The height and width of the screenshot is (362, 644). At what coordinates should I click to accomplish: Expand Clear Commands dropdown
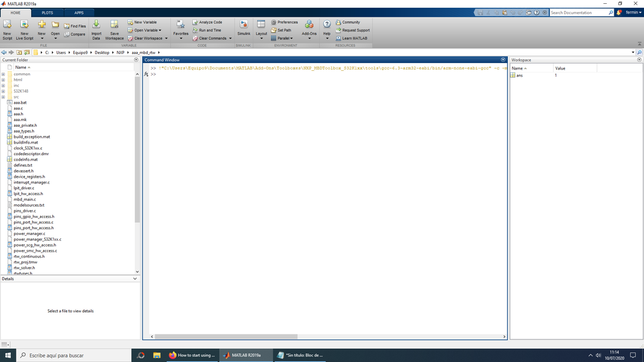pos(230,38)
